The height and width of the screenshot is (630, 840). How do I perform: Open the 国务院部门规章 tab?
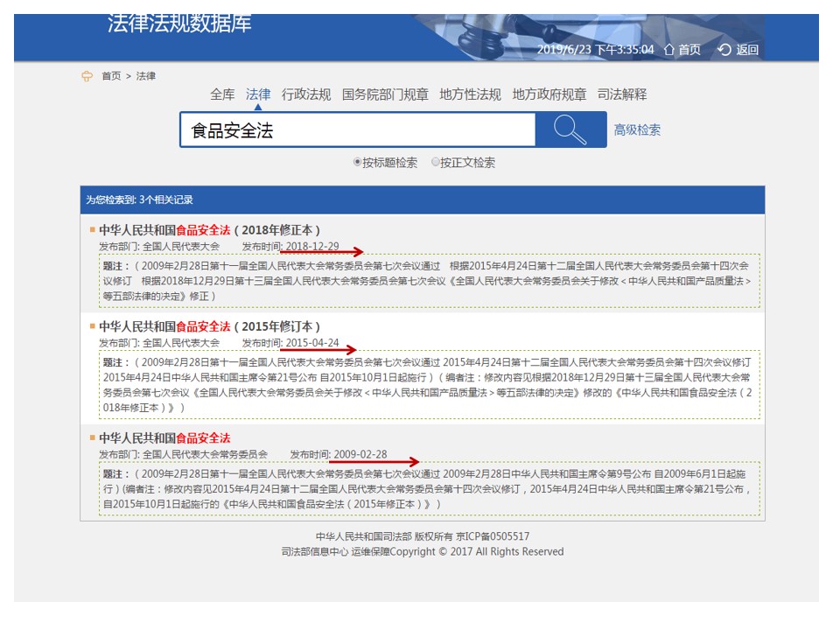click(385, 94)
